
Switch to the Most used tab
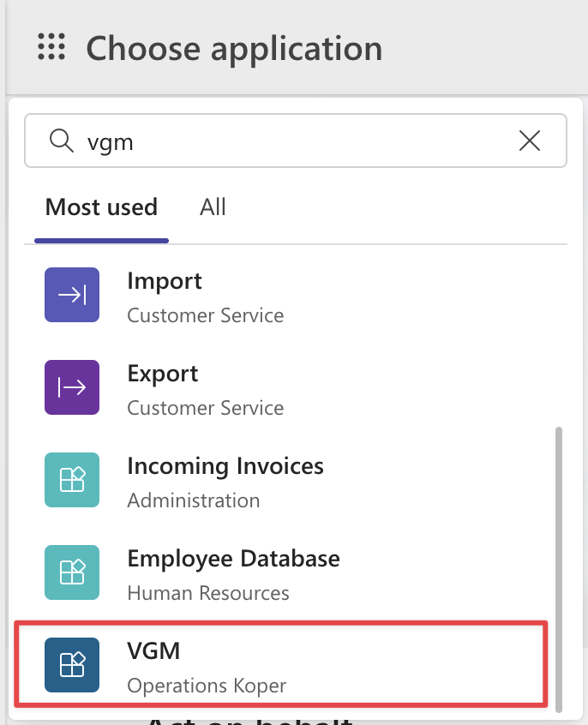tap(101, 207)
